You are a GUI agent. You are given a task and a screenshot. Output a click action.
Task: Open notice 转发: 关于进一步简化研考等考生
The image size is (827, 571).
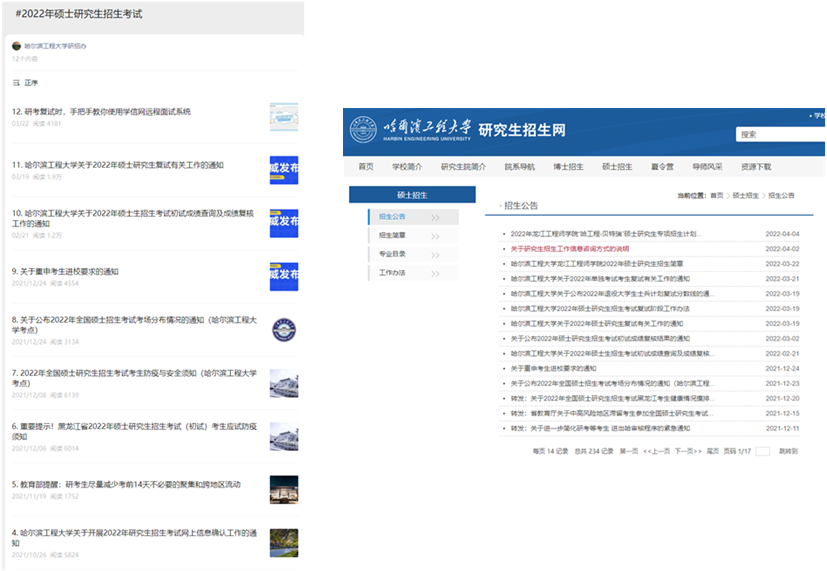pos(600,429)
